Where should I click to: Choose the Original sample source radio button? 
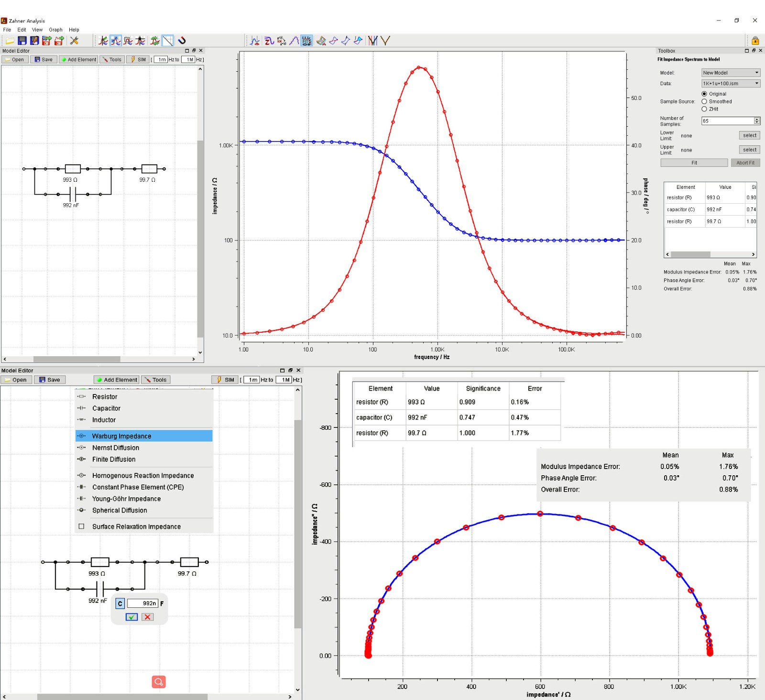[x=704, y=94]
